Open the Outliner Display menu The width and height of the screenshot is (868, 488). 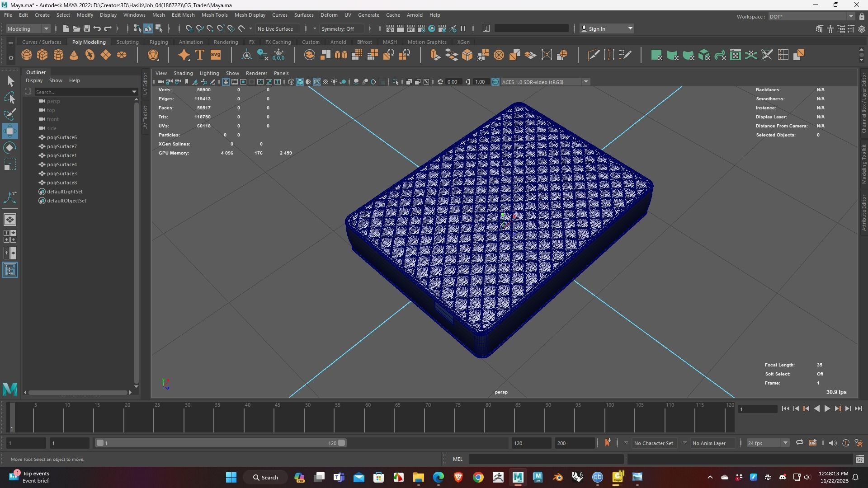tap(34, 80)
